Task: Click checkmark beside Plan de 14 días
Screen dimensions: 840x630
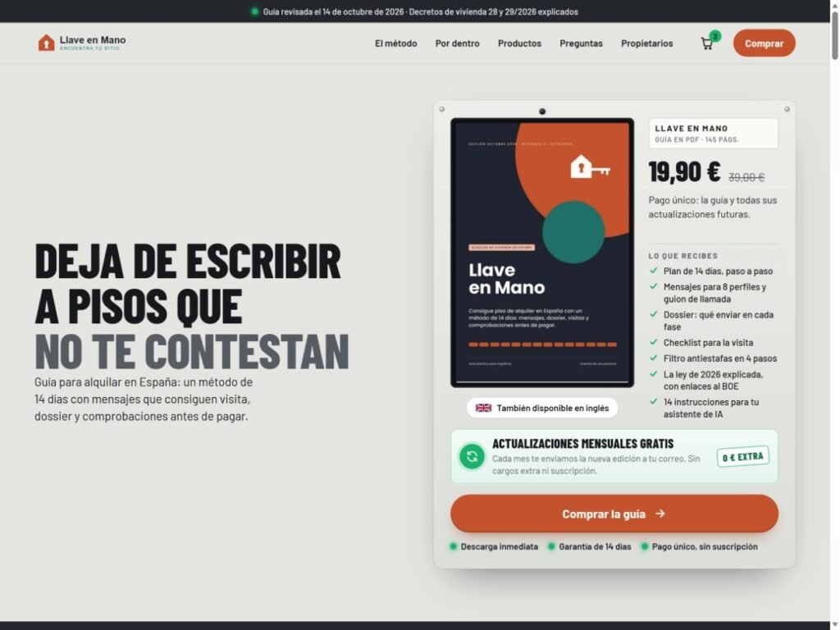Action: tap(654, 271)
